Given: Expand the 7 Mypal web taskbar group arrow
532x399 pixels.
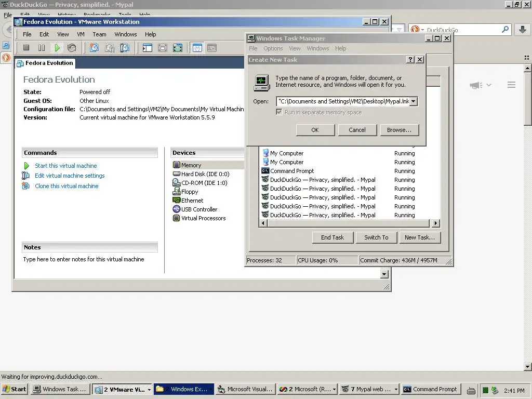Looking at the screenshot, I should tap(395, 390).
